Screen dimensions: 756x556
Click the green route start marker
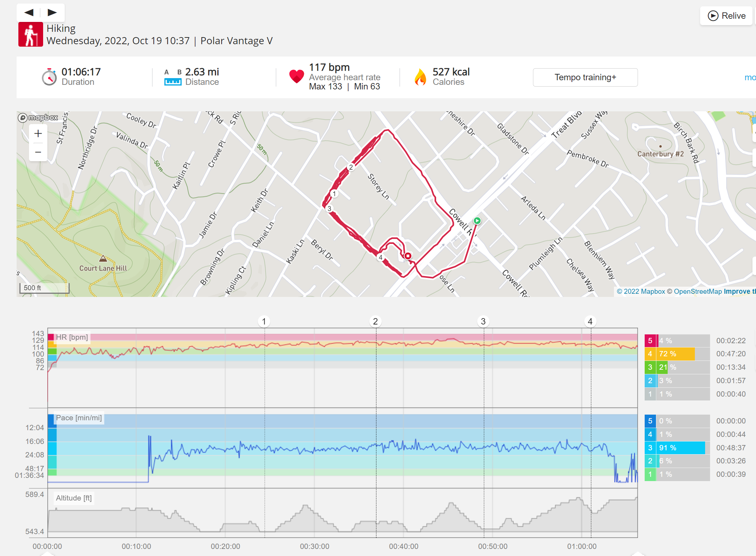pyautogui.click(x=477, y=221)
